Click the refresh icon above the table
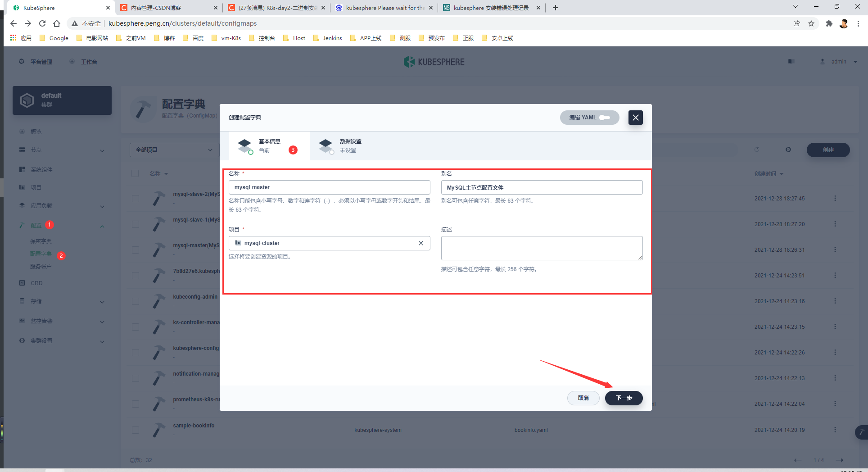868x472 pixels. tap(757, 150)
